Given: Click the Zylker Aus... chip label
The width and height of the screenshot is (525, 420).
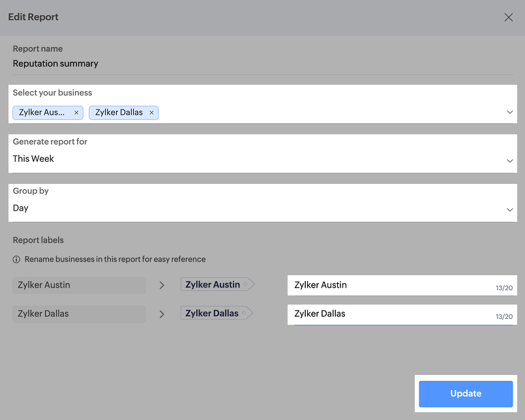Looking at the screenshot, I should [42, 113].
